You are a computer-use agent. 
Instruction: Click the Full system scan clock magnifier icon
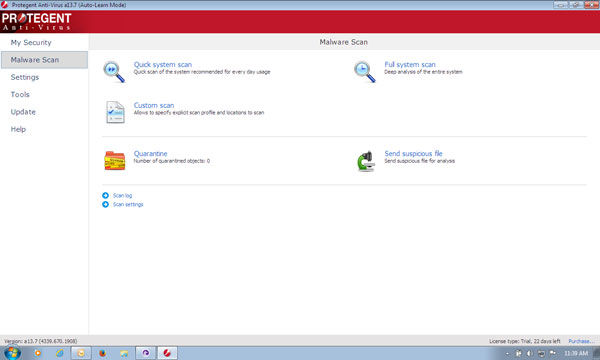364,72
